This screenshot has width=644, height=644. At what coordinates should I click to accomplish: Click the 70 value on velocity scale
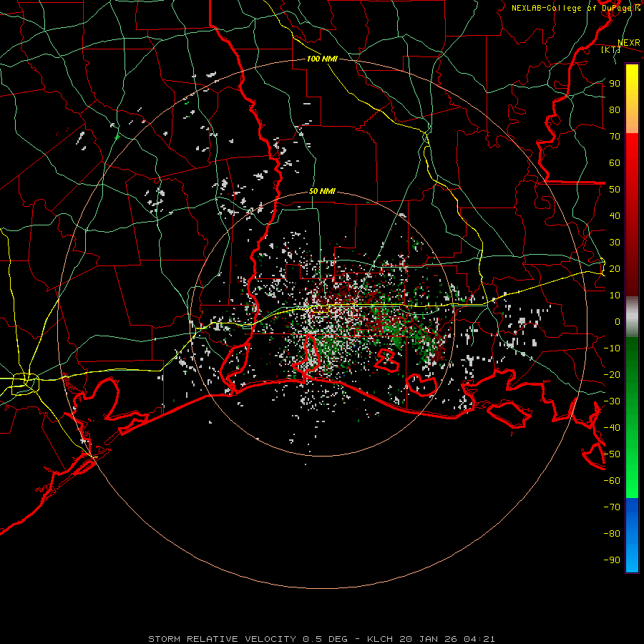pyautogui.click(x=615, y=137)
